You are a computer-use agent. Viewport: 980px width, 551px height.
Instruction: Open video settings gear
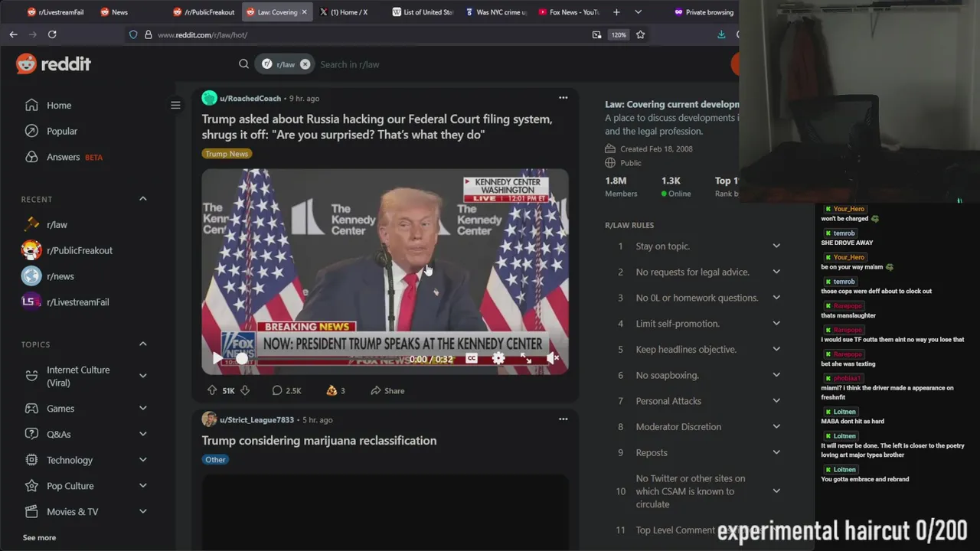tap(498, 358)
